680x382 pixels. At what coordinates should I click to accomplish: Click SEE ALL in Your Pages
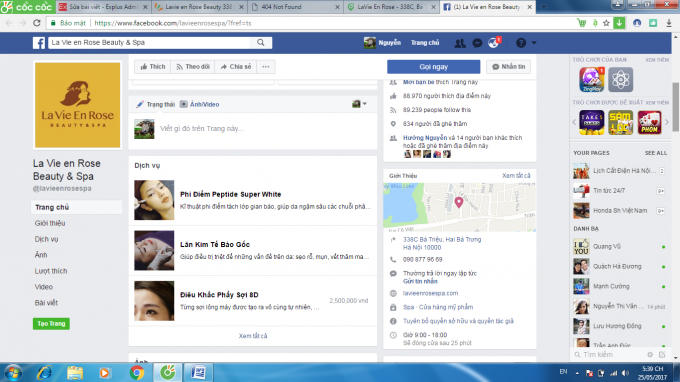(656, 153)
